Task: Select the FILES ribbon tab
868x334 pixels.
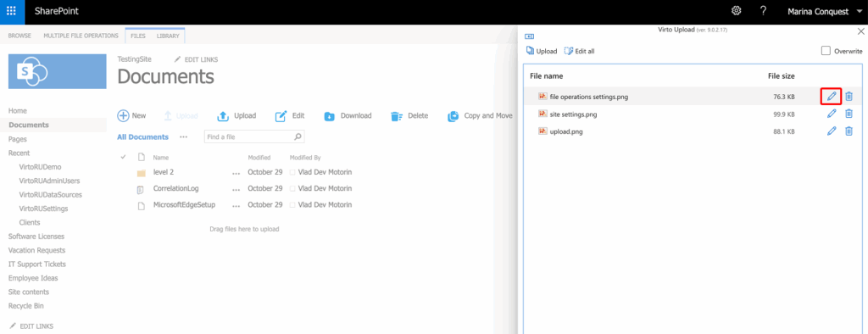Action: click(138, 36)
